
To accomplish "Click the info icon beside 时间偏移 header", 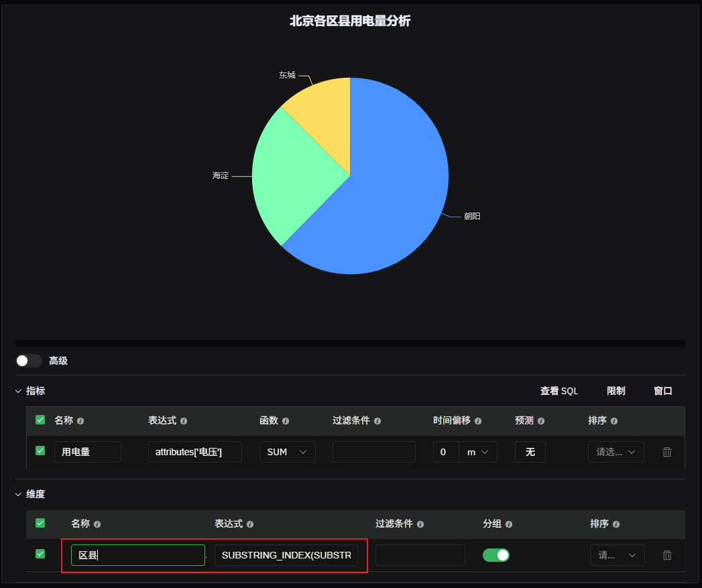I will coord(478,421).
